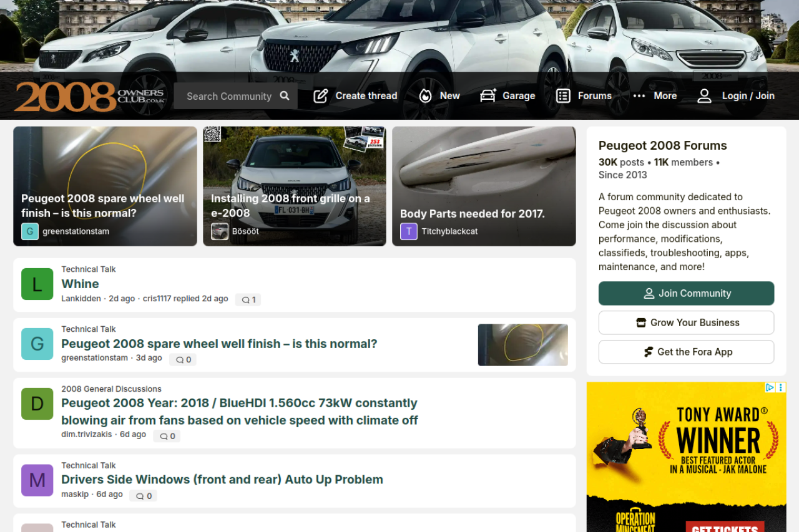Click the Create thread pencil icon

point(321,96)
